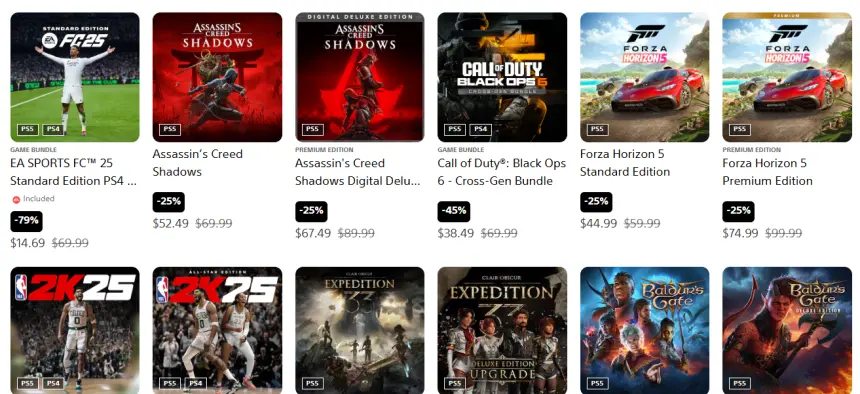The image size is (860, 394).
Task: Open Call of Duty Black Ops 6 cover
Action: pos(502,77)
